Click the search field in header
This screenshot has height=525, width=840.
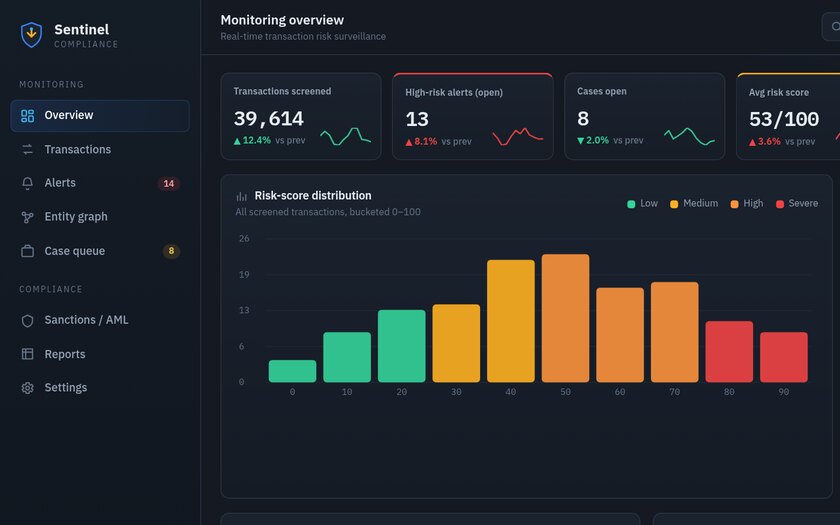coord(831,26)
